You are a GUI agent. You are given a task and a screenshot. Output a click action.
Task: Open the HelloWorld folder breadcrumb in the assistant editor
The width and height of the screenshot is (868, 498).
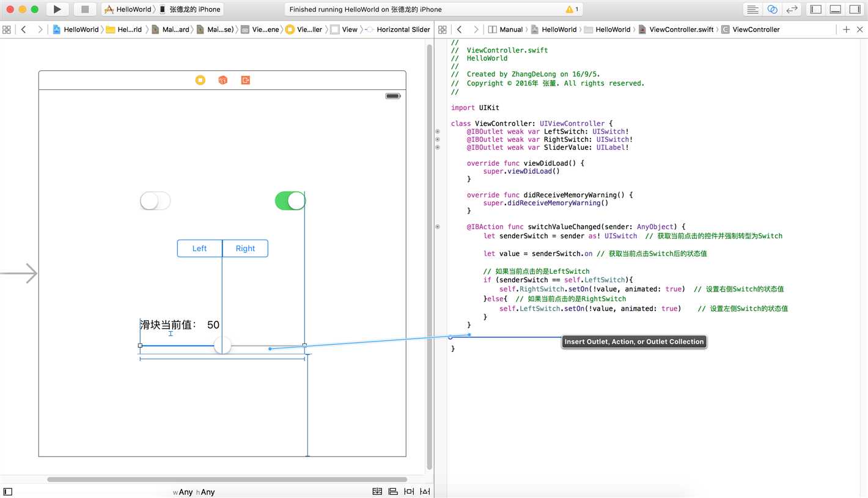pos(608,29)
